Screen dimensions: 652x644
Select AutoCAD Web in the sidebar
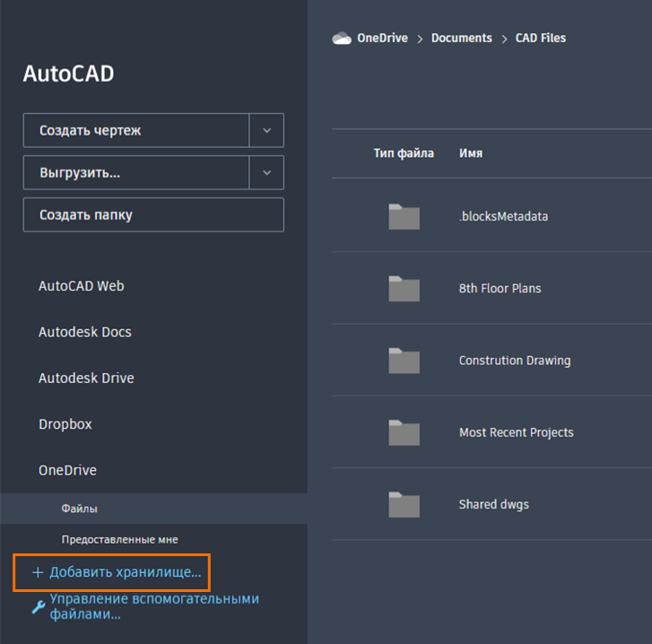click(82, 286)
